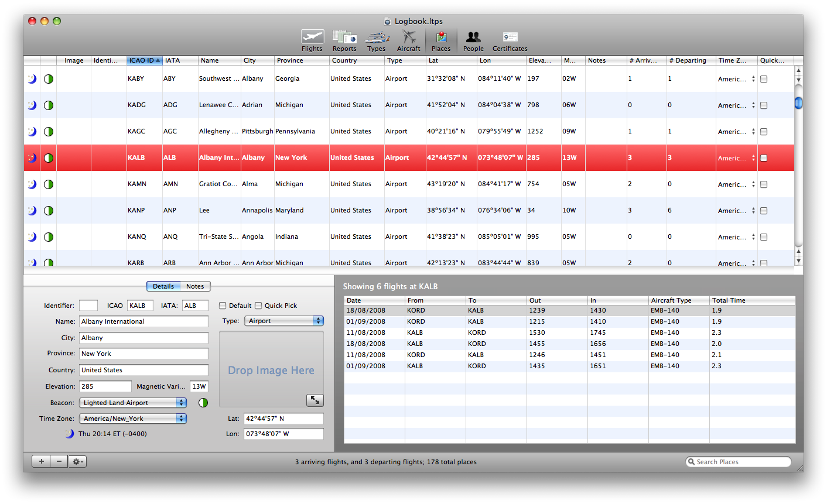Click the Drop Image Here well
Image resolution: width=827 pixels, height=504 pixels.
(x=271, y=369)
